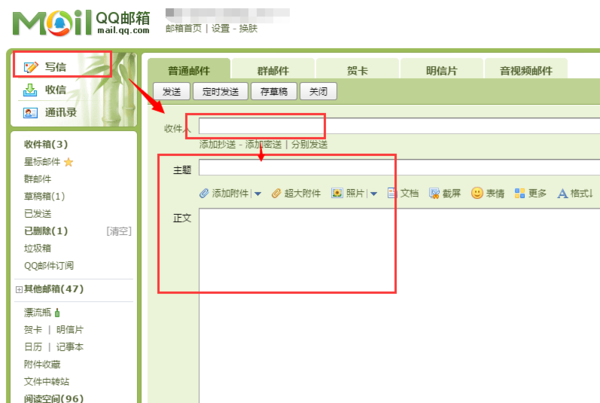Image resolution: width=600 pixels, height=403 pixels.
Task: Open the 明信片 link in sidebar
Action: point(70,330)
